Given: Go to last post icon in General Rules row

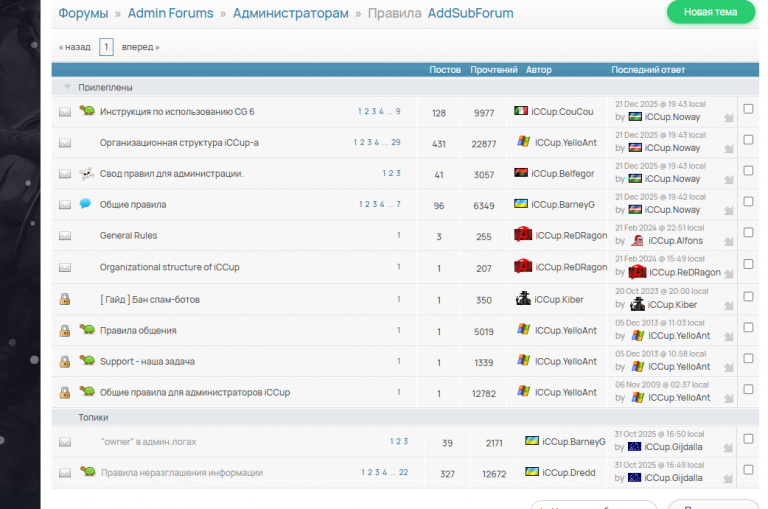Looking at the screenshot, I should [729, 242].
